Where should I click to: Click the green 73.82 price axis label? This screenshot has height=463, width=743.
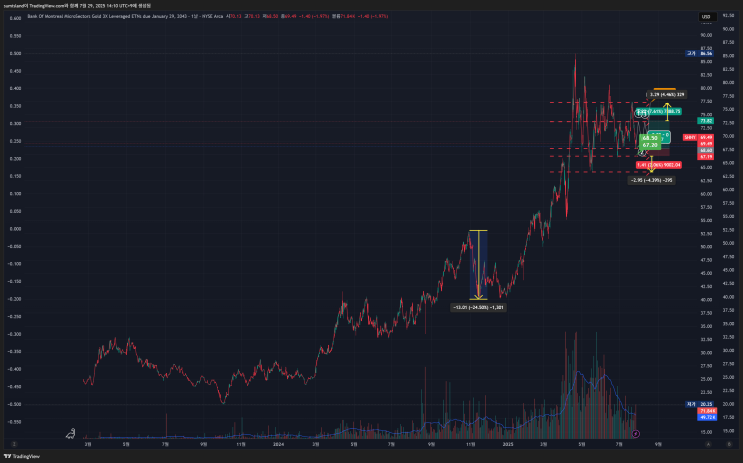pos(706,121)
